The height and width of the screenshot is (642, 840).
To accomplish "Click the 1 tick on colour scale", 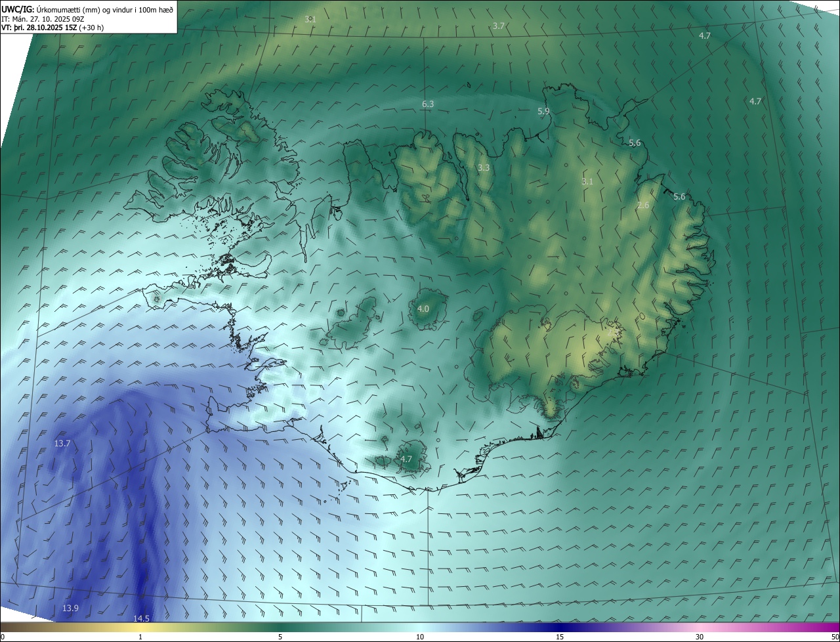I will 140,637.
